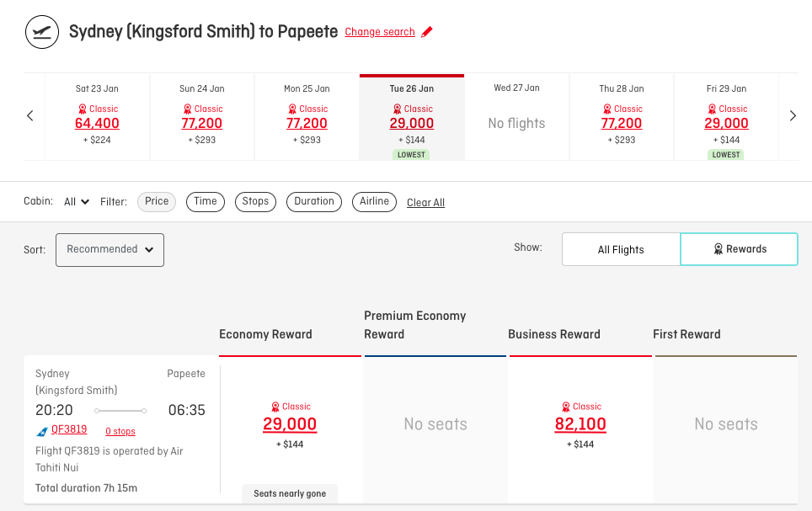812x511 pixels.
Task: Click the Business Reward column heading
Action: pyautogui.click(x=554, y=334)
